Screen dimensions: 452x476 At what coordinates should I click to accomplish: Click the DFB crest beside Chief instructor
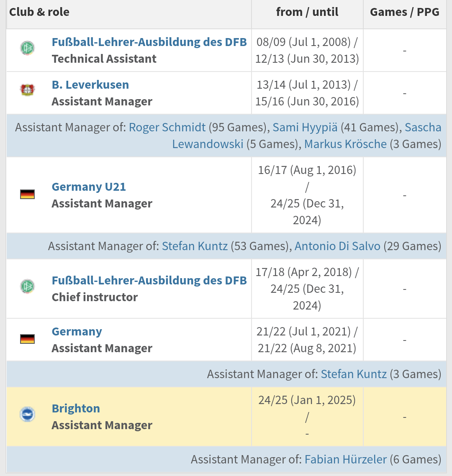pos(27,286)
